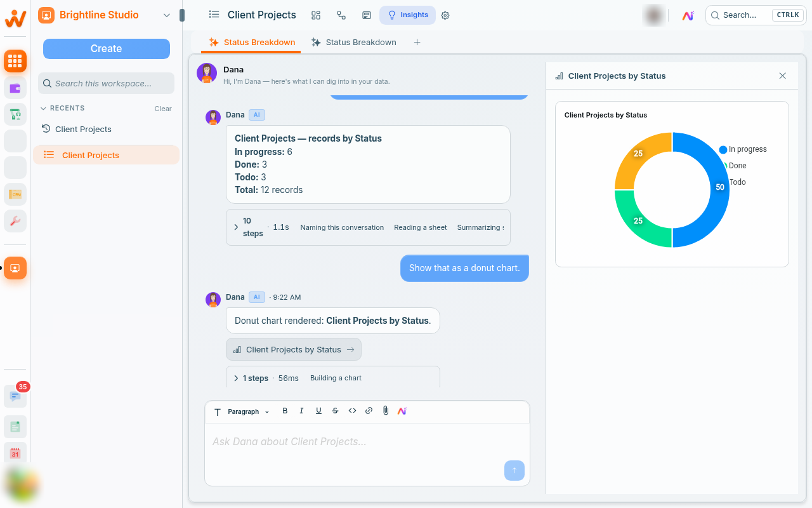Viewport: 812px width, 508px height.
Task: Open the notes icon in left rail
Action: pos(15,427)
